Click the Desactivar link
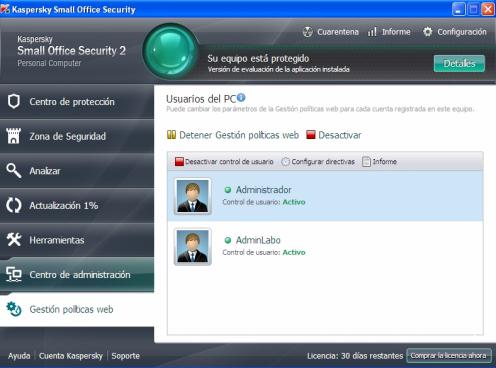 pyautogui.click(x=340, y=135)
